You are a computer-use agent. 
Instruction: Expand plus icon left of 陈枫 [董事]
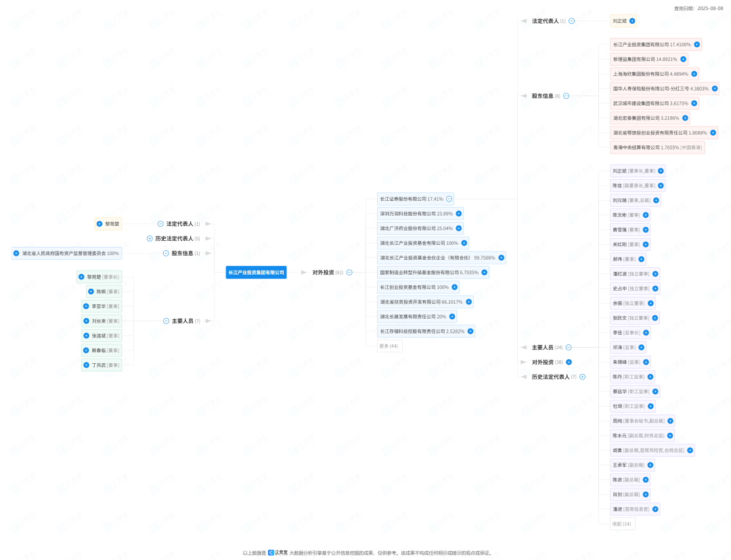tap(91, 291)
